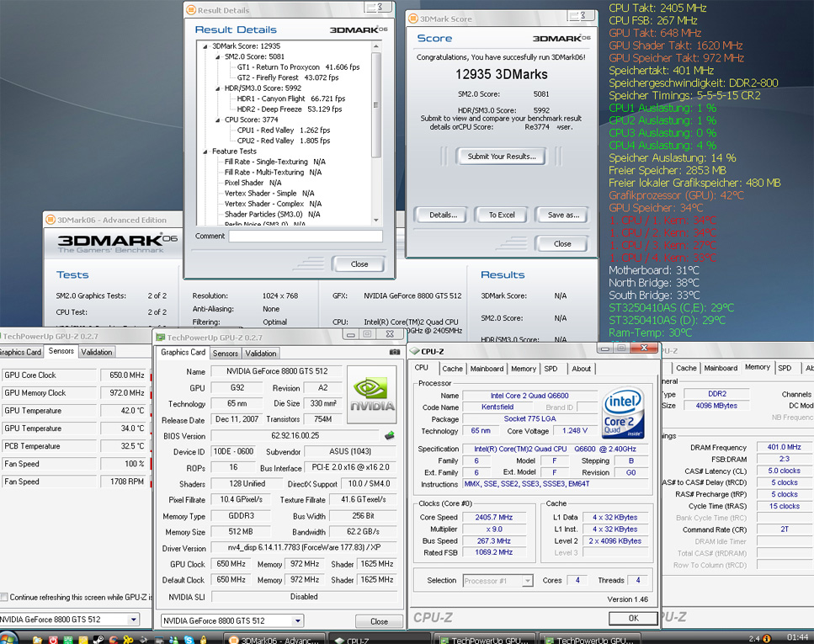This screenshot has height=644, width=814.
Task: Click the NVIDIA logo in GPU-Z
Action: 372,395
